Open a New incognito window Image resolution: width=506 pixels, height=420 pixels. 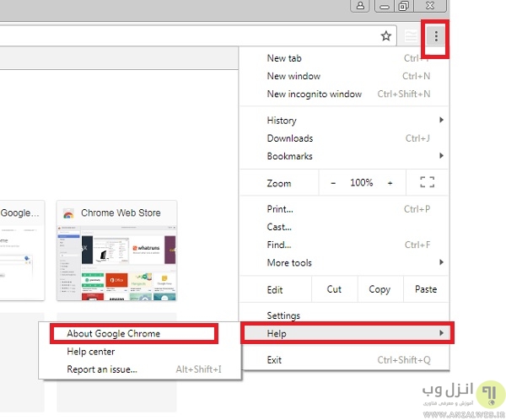pos(314,94)
